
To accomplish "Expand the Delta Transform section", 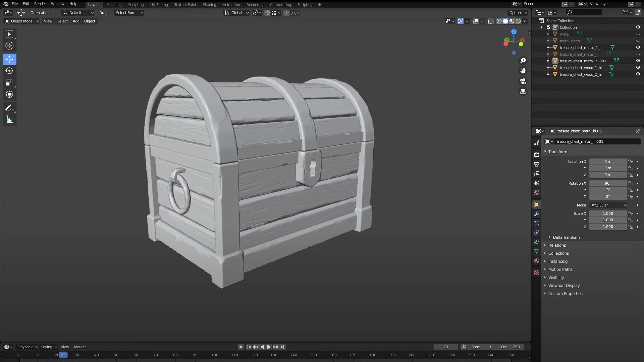I will [x=566, y=237].
